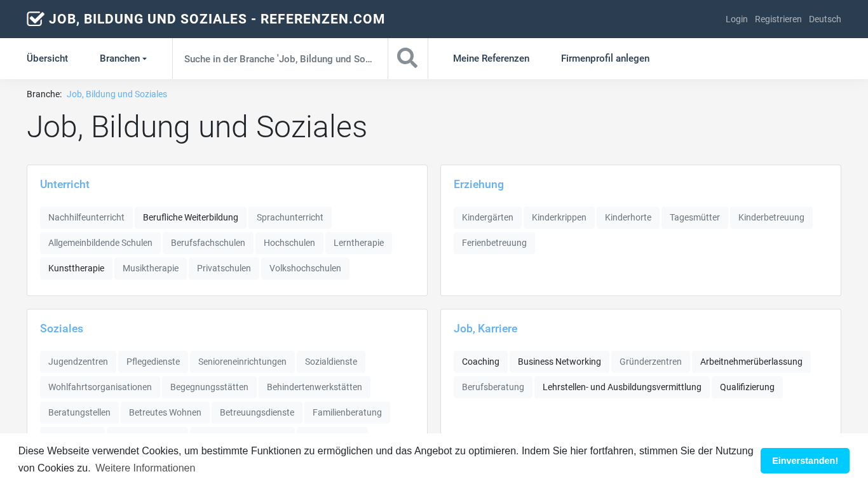The height and width of the screenshot is (488, 868).
Task: Select the Business Networking tag
Action: pos(559,362)
